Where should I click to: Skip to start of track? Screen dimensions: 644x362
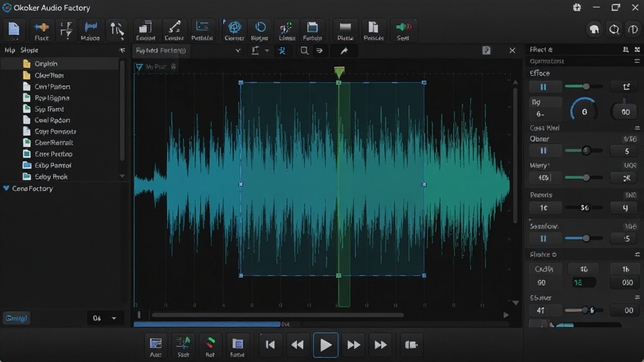pos(270,345)
